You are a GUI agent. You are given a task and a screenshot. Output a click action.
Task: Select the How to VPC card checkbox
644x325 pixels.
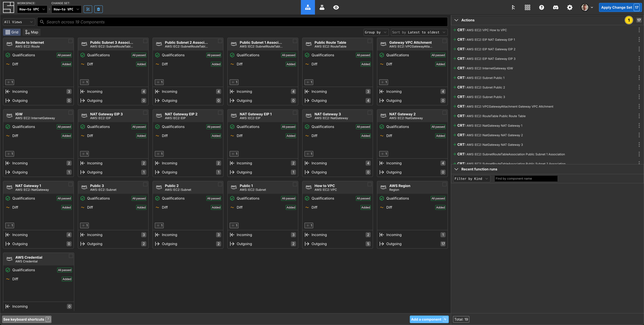tap(370, 184)
